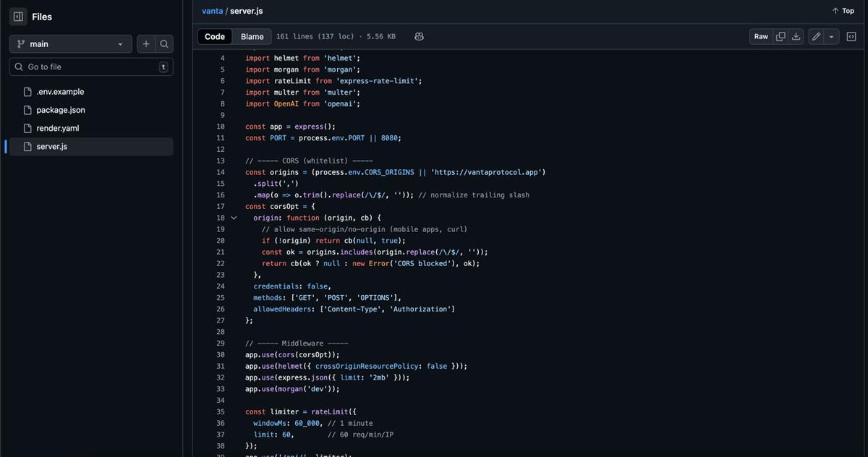Select line number 35

click(220, 411)
